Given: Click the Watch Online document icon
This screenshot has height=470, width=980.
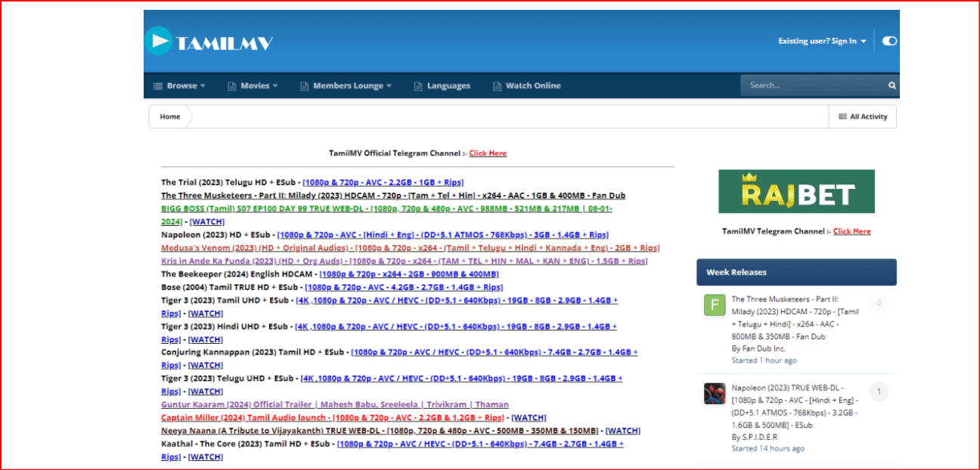Looking at the screenshot, I should (497, 85).
